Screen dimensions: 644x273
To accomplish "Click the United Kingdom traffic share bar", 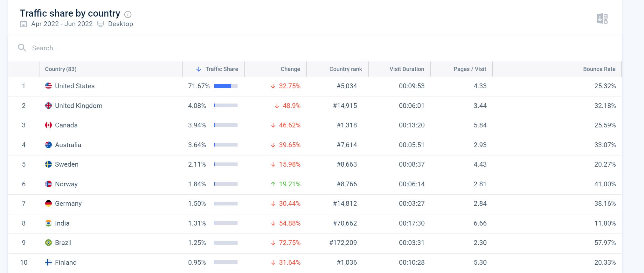I will 226,106.
